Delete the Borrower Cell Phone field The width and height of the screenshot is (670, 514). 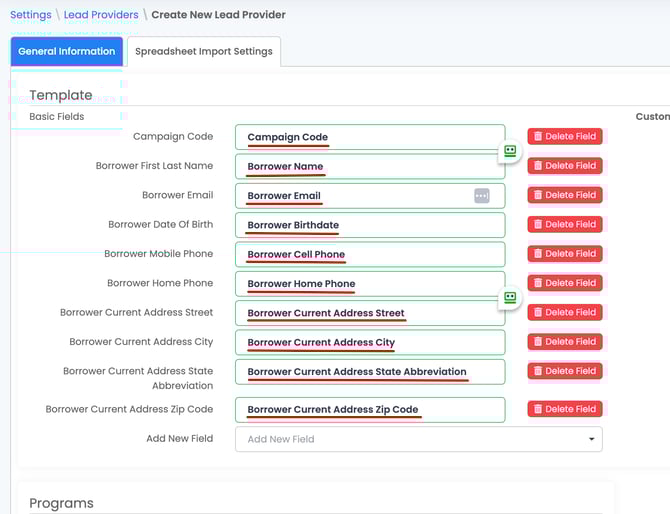click(565, 254)
